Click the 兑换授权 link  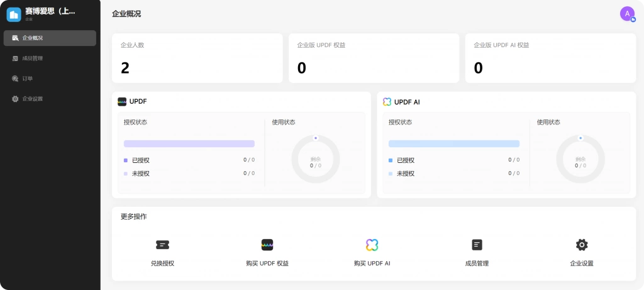click(163, 264)
